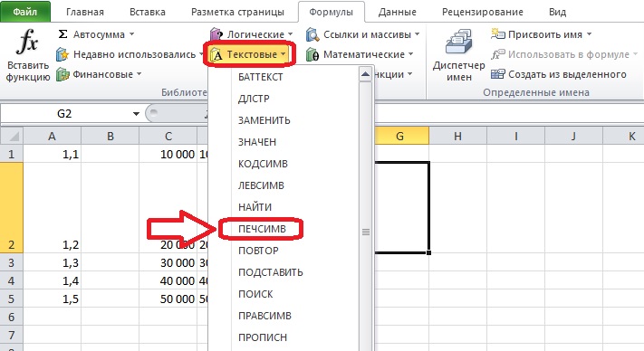Choose ПЕЧСИМВ from the function list
Screen dimensions: 644x351
(x=262, y=229)
